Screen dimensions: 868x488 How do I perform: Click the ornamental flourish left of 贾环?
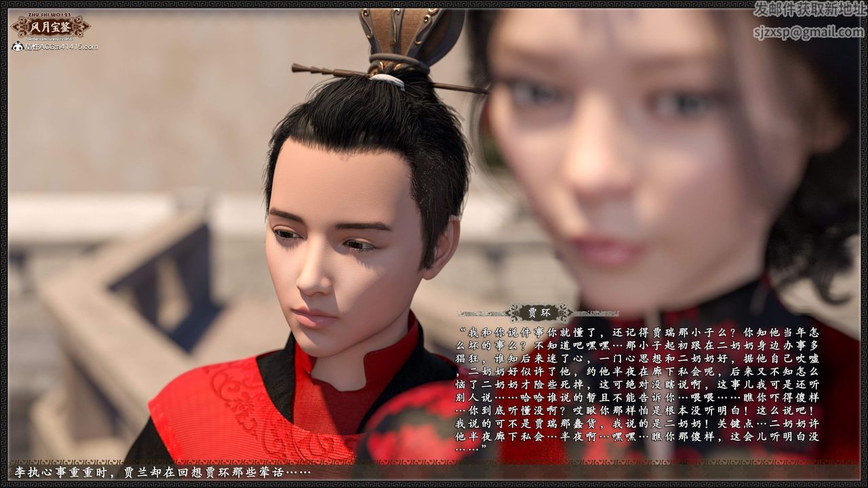pyautogui.click(x=483, y=313)
